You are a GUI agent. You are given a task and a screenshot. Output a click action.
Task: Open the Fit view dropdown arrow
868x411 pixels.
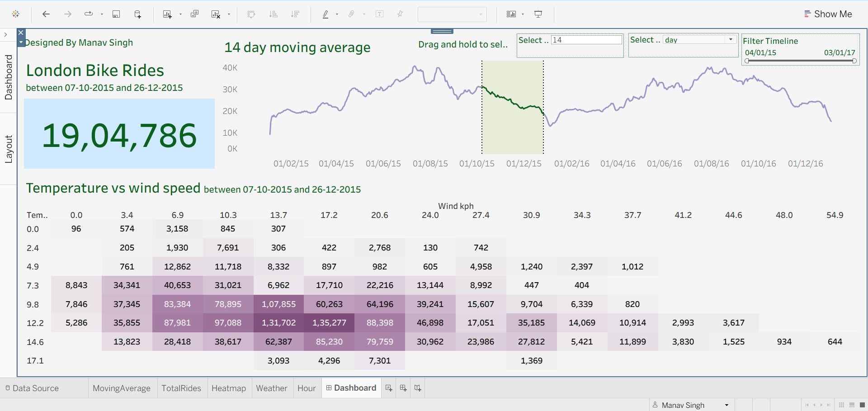click(481, 14)
